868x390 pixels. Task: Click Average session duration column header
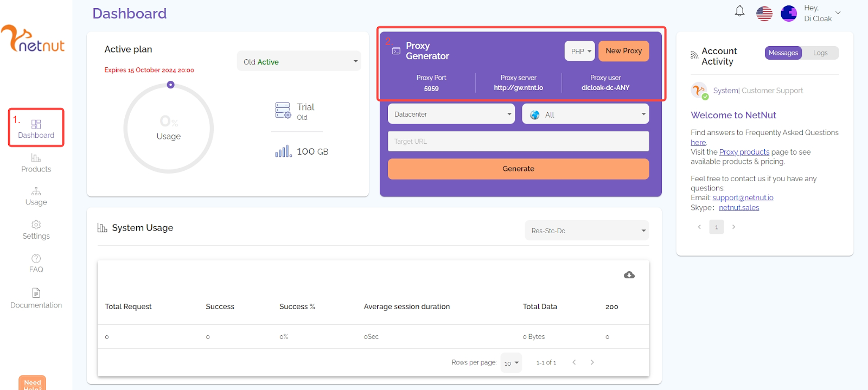[x=407, y=306]
